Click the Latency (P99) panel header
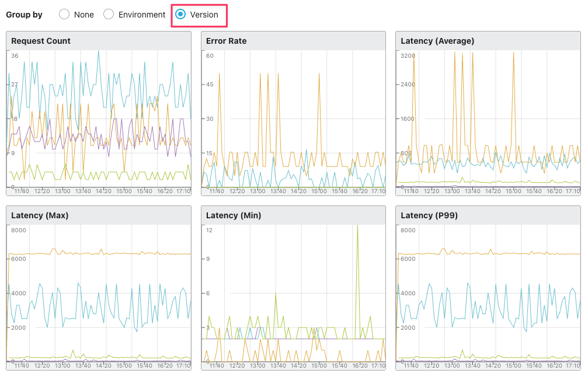588x377 pixels. [x=488, y=215]
